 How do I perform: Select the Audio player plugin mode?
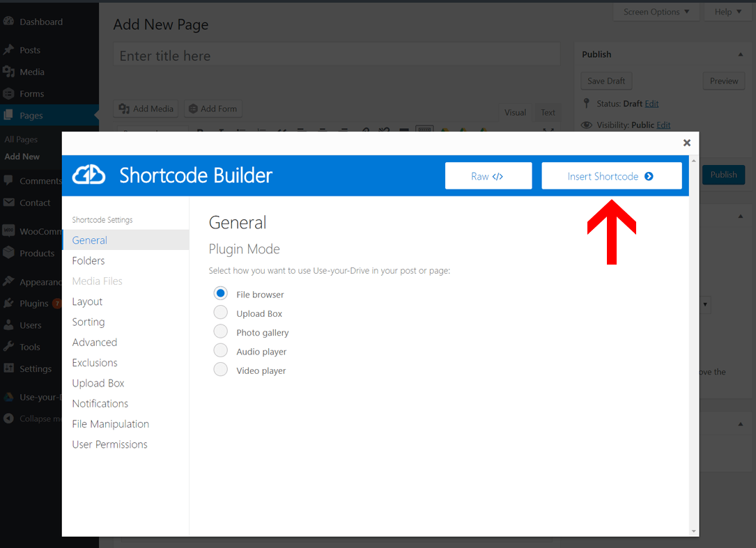point(221,350)
